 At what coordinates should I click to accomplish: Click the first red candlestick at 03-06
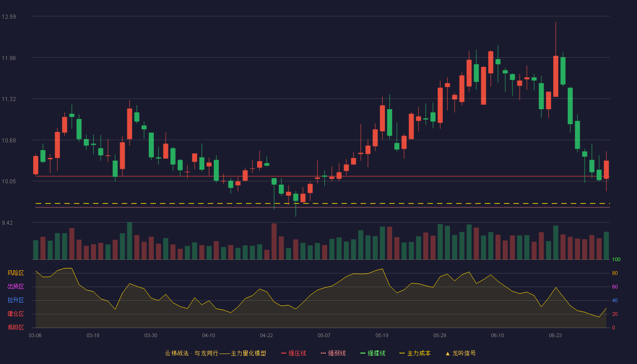(x=35, y=165)
